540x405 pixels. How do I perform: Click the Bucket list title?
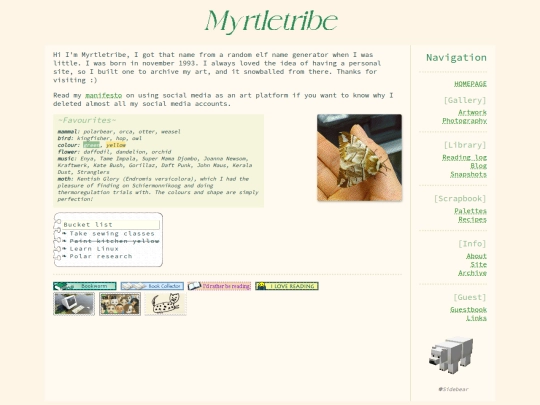88,225
